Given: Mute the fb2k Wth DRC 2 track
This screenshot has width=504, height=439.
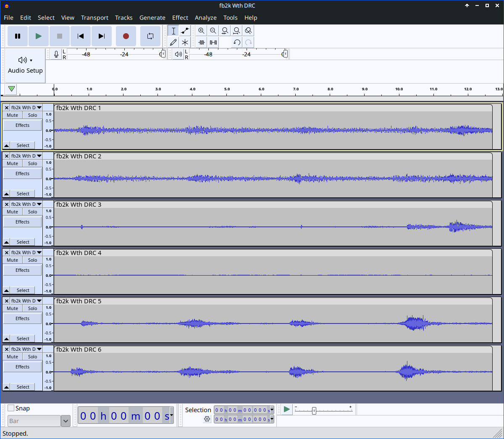Looking at the screenshot, I should click(x=13, y=163).
